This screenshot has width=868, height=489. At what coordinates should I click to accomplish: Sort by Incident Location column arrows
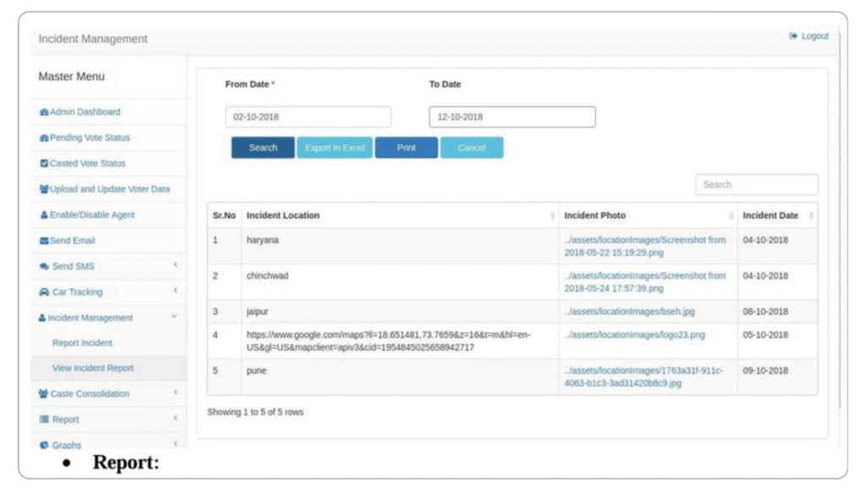(553, 216)
